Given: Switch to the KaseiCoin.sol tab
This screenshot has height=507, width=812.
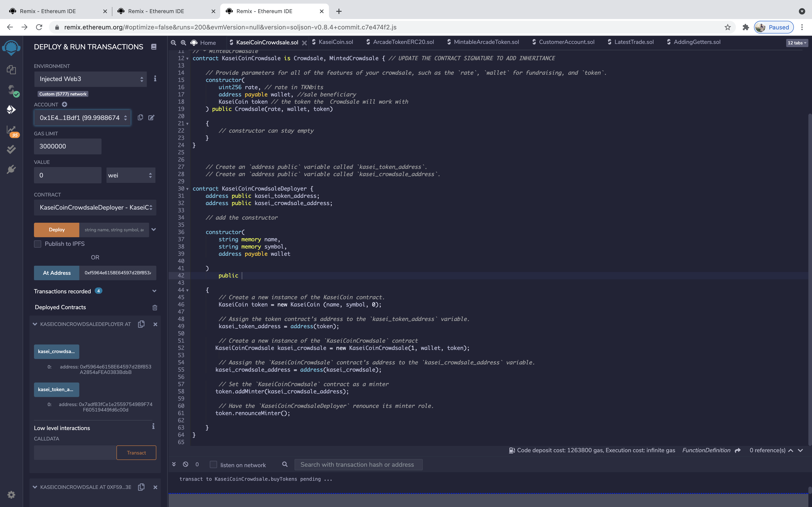Looking at the screenshot, I should pos(335,42).
